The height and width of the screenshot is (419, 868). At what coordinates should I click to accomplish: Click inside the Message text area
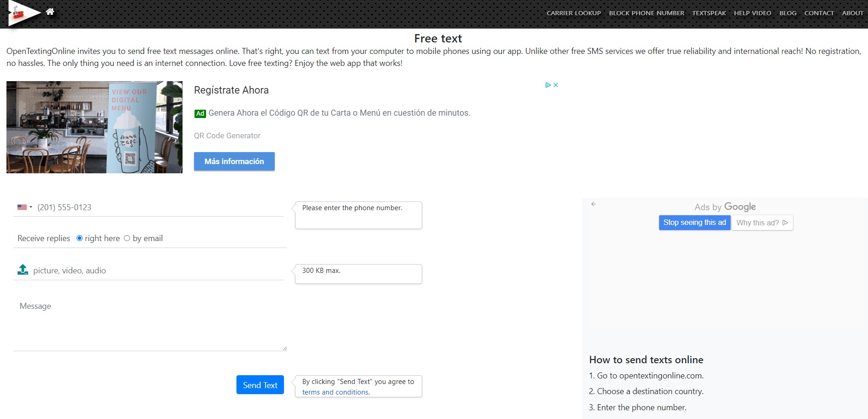pyautogui.click(x=150, y=324)
